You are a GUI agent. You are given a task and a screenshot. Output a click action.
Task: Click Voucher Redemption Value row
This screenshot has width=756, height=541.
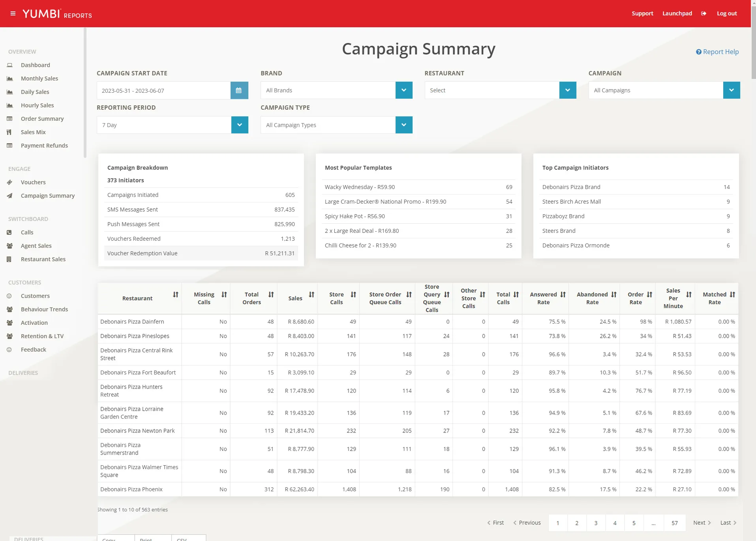(201, 253)
